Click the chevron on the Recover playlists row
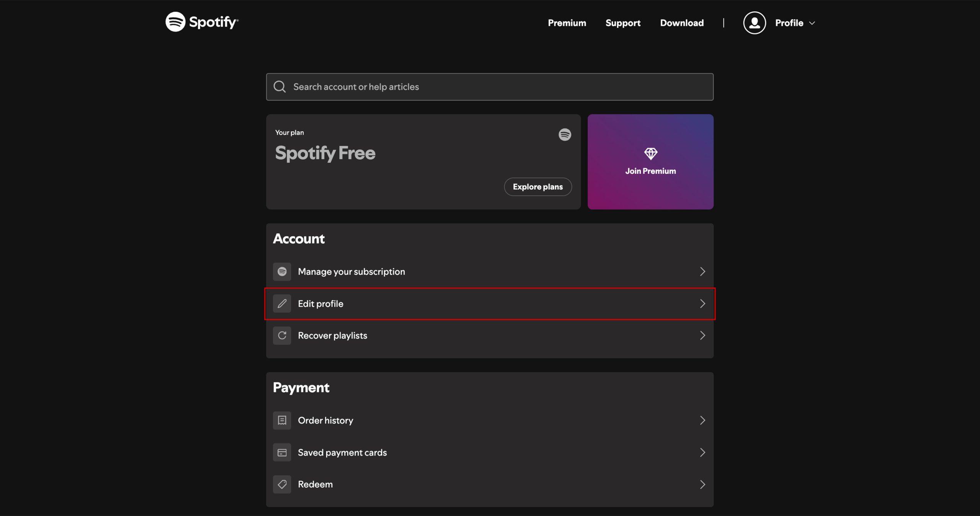The image size is (980, 516). [x=702, y=335]
